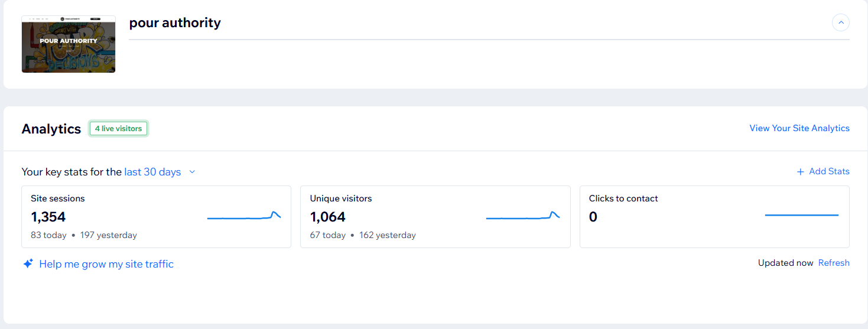
Task: Open the last 30 days period dropdown
Action: tap(152, 172)
